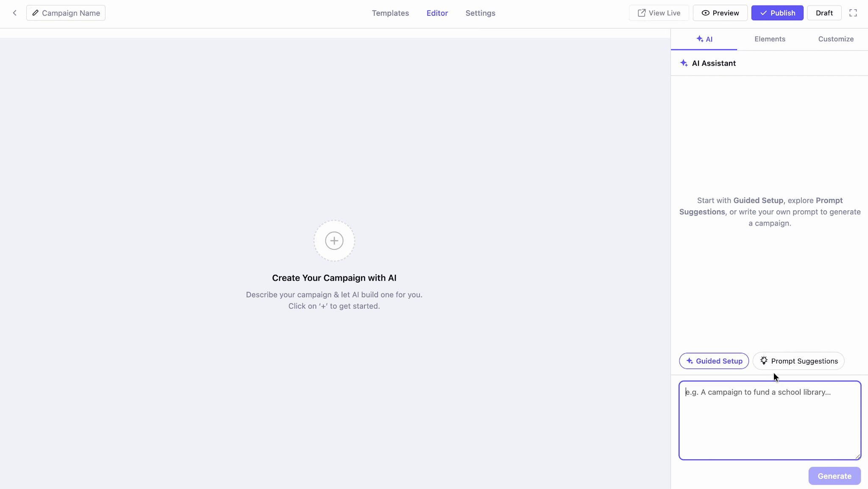
Task: Click the sparkle icon next to AI Assistant
Action: coord(684,63)
